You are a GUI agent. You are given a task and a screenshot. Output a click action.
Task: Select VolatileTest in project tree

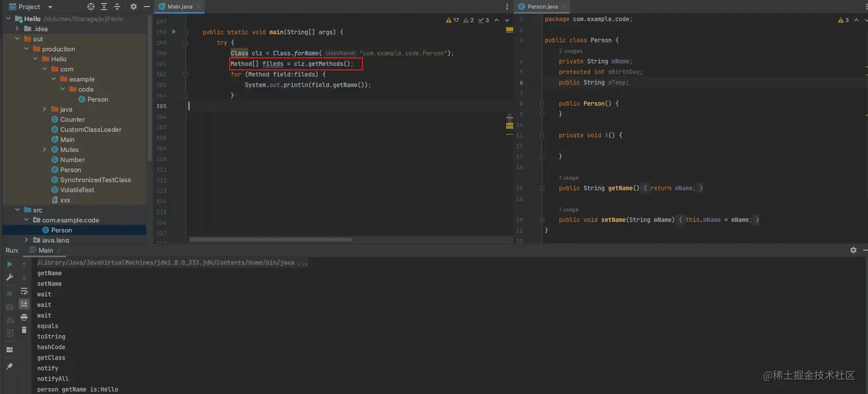tap(77, 190)
